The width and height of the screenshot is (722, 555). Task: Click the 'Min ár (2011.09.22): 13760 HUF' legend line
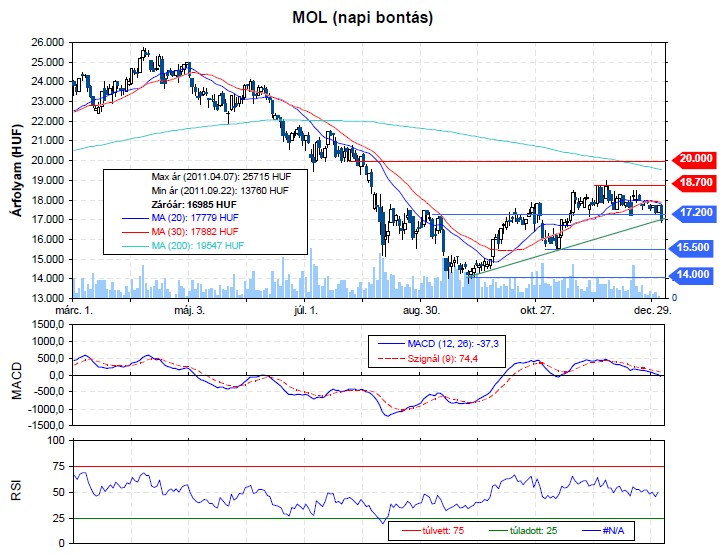(220, 190)
